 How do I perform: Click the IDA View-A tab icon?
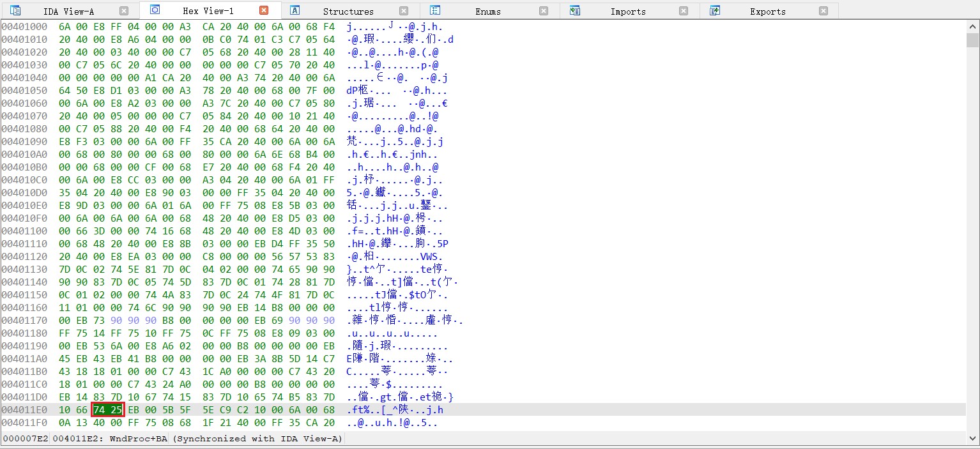(15, 10)
